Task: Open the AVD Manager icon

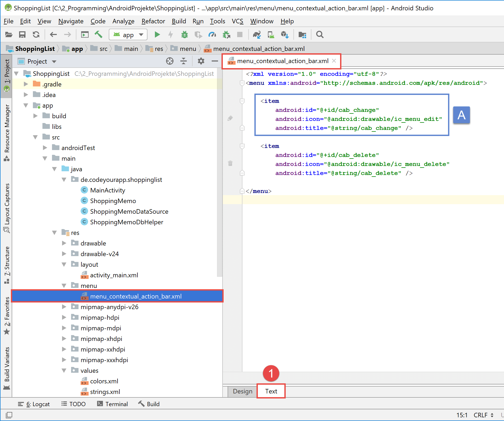Action: click(271, 34)
